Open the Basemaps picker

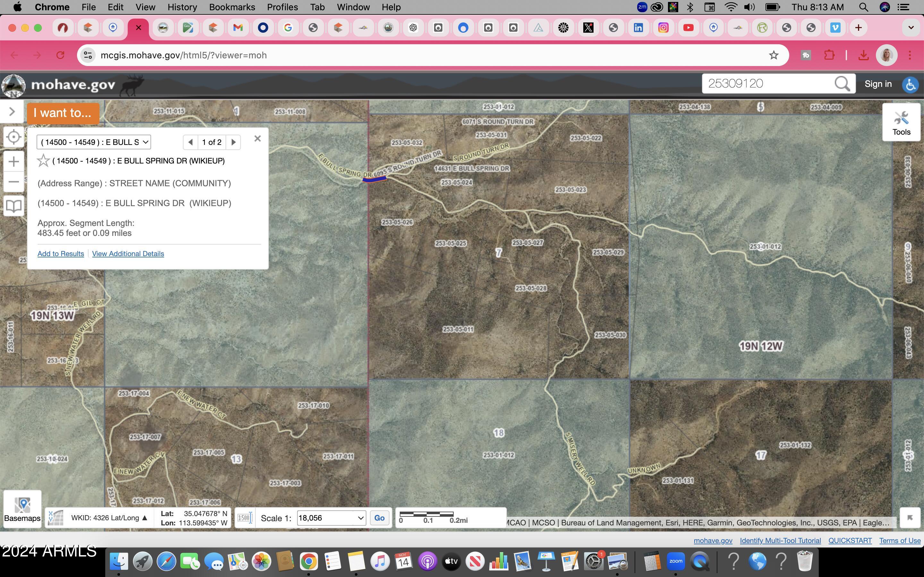22,507
